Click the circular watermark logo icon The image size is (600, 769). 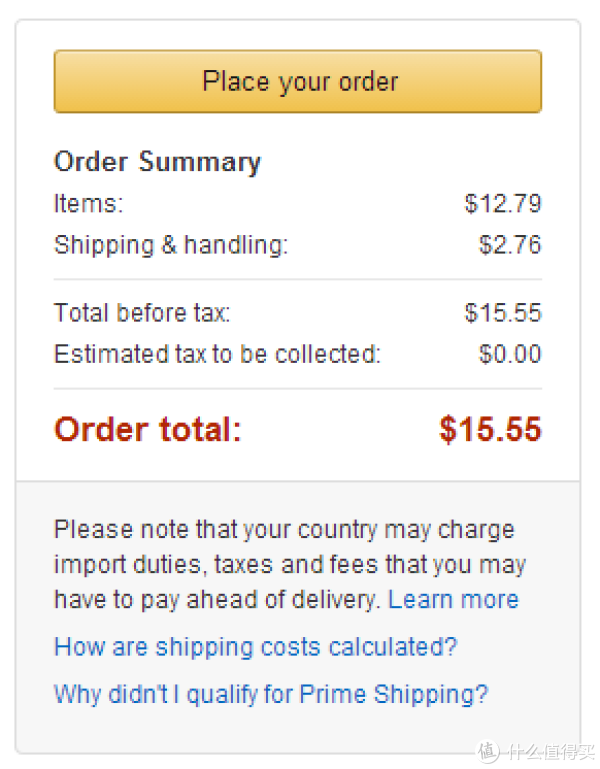click(489, 751)
